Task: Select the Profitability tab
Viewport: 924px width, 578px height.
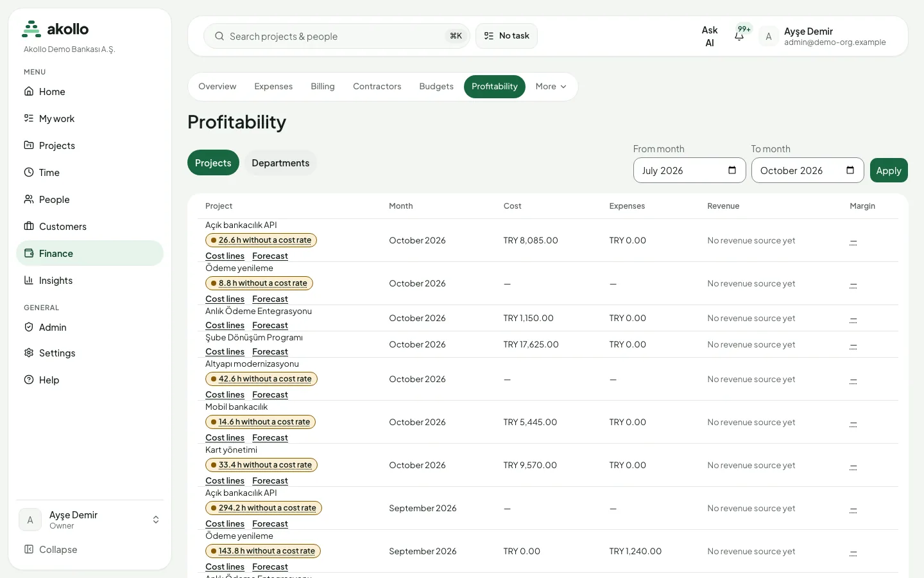Action: [x=495, y=87]
